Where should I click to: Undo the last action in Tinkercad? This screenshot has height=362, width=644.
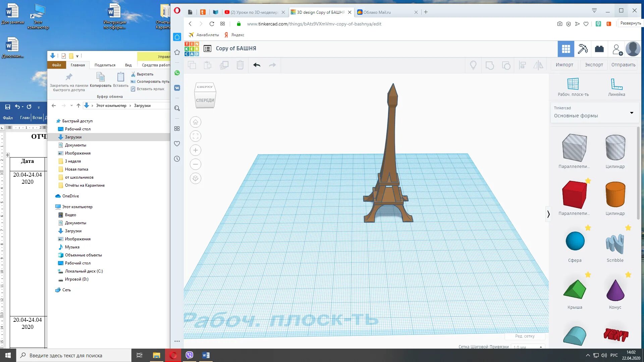point(257,65)
